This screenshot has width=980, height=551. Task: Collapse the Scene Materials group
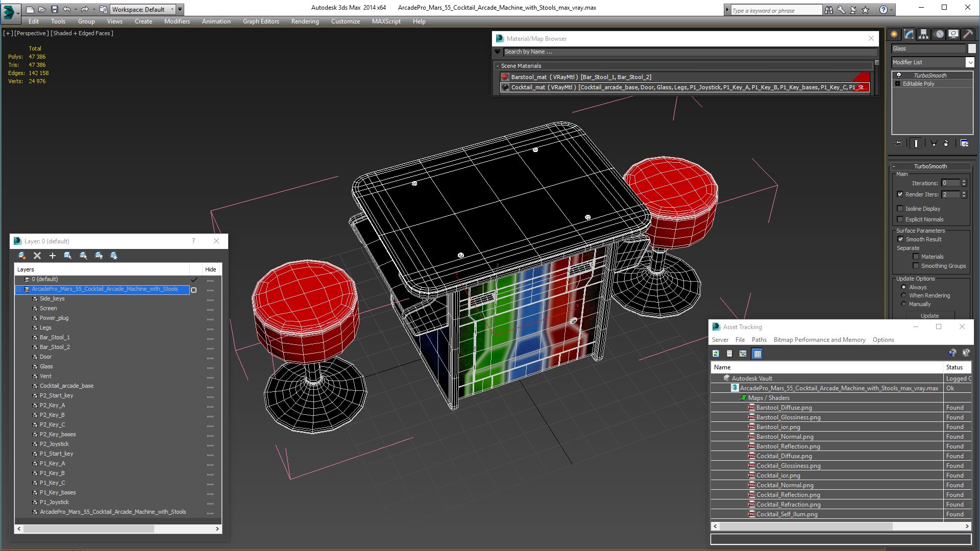pyautogui.click(x=498, y=66)
